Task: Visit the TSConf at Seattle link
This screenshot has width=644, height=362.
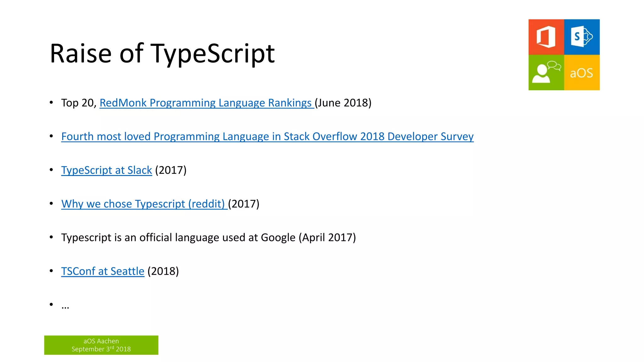Action: [103, 271]
